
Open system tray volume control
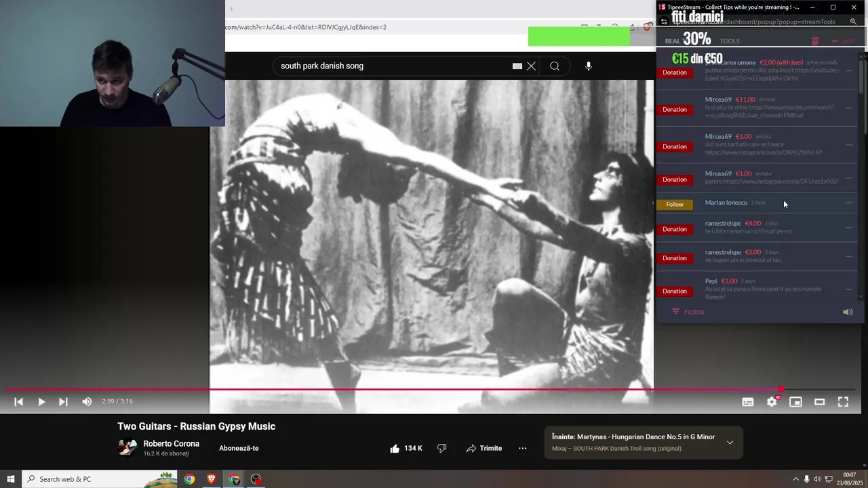click(817, 479)
